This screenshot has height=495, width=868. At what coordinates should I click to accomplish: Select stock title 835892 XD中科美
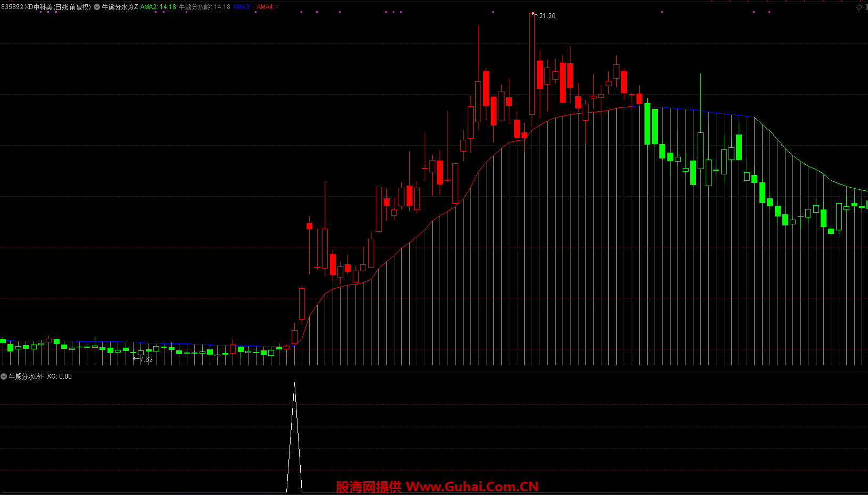point(27,7)
